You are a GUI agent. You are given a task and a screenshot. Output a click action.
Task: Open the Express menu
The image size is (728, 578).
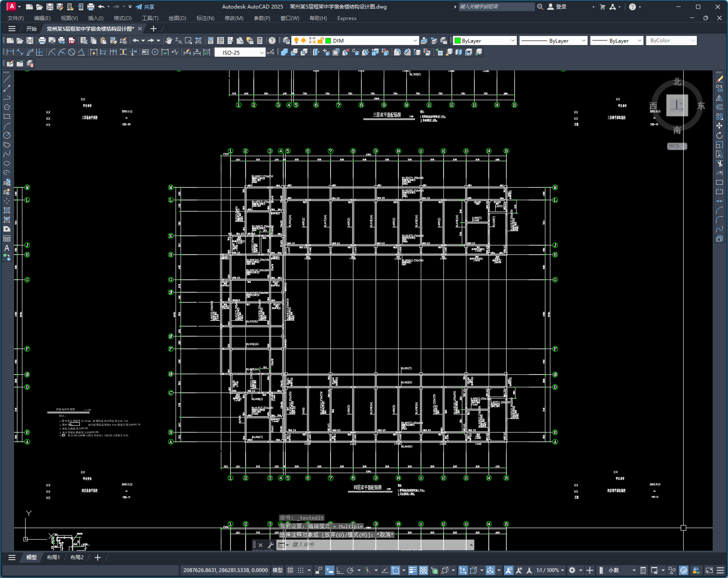coord(347,18)
